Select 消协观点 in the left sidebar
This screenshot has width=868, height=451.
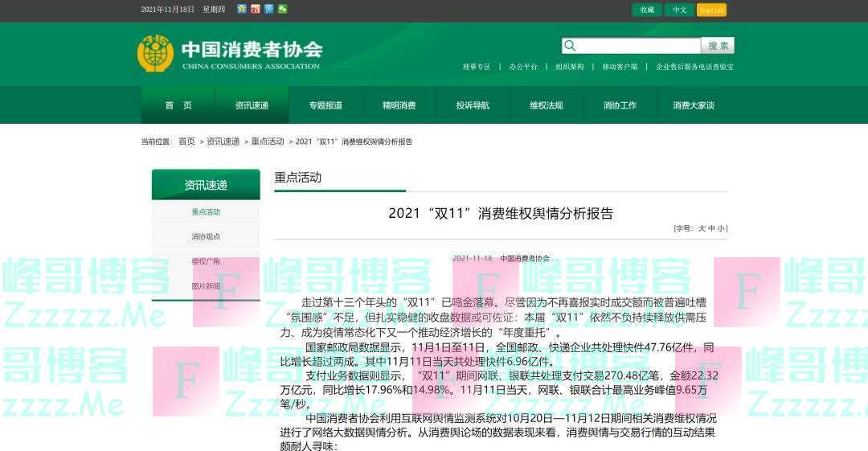(206, 237)
